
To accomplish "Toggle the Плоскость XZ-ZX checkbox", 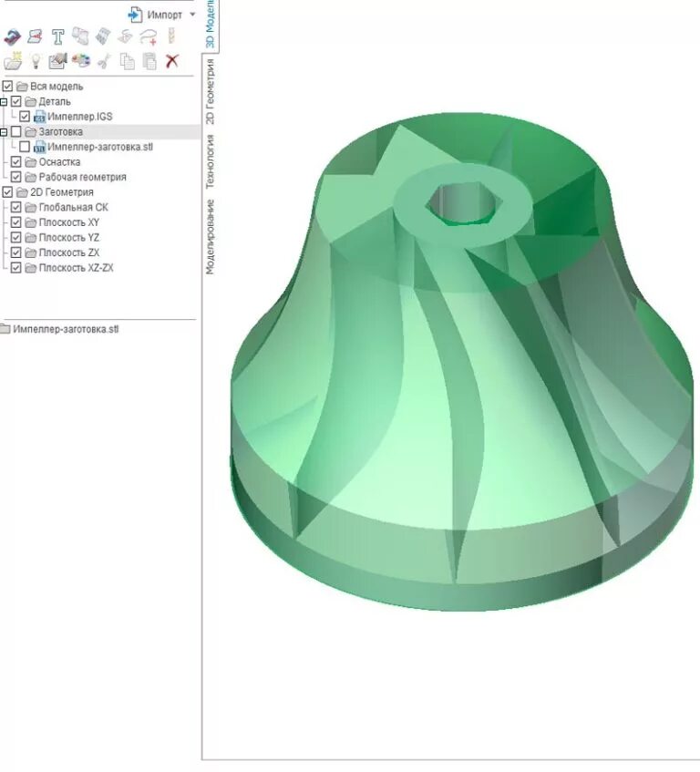I will [x=15, y=268].
